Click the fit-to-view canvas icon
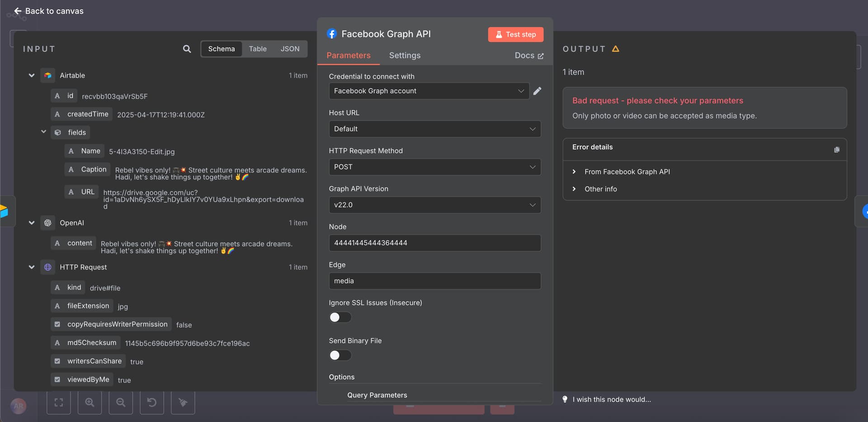This screenshot has width=868, height=422. (59, 402)
